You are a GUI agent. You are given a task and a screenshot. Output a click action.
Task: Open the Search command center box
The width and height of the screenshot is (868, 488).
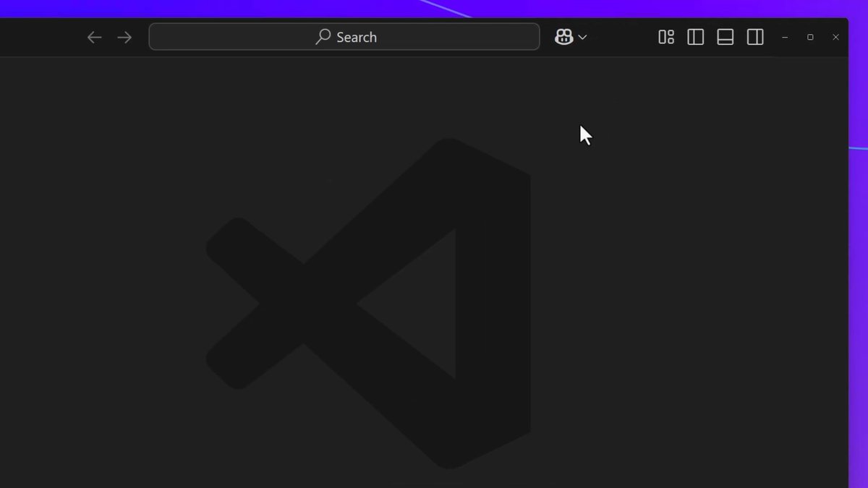click(x=344, y=37)
